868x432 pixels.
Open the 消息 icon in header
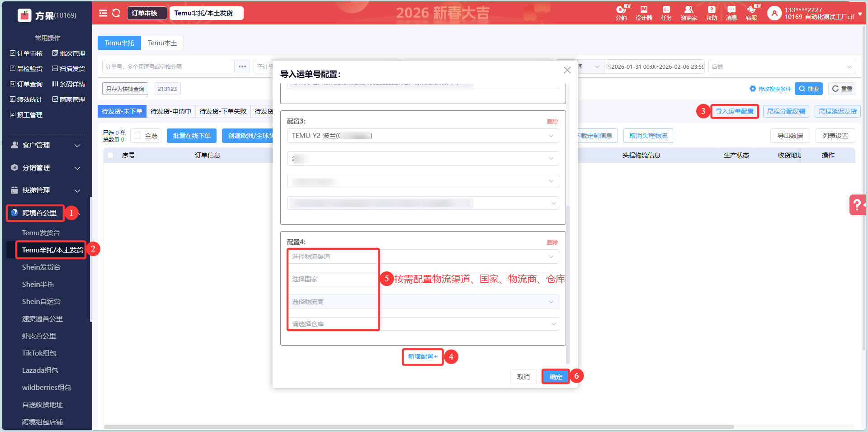coord(731,13)
